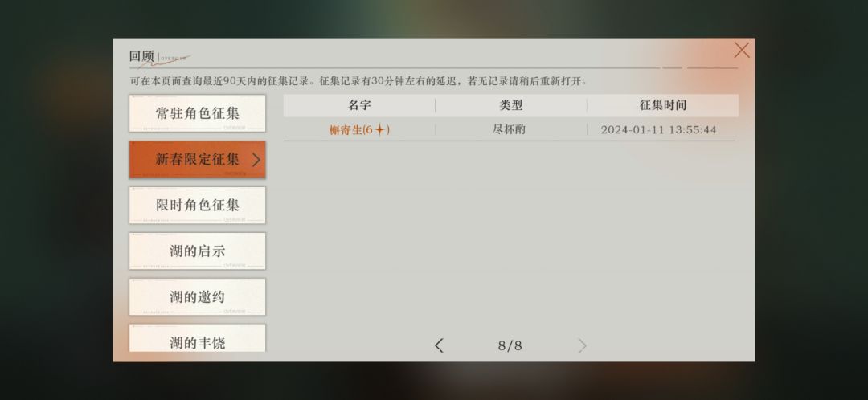Click timestamp 2024-01-11 13:55:44
The width and height of the screenshot is (868, 400).
(x=659, y=130)
